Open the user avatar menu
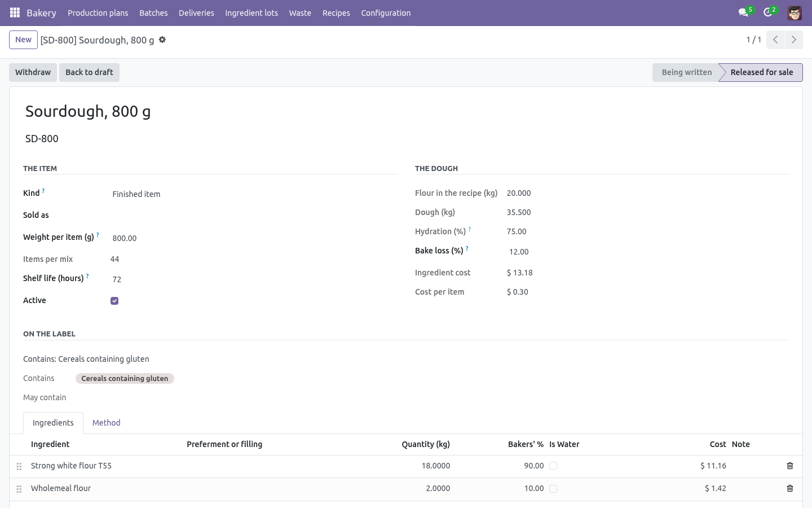The image size is (812, 508). (795, 12)
